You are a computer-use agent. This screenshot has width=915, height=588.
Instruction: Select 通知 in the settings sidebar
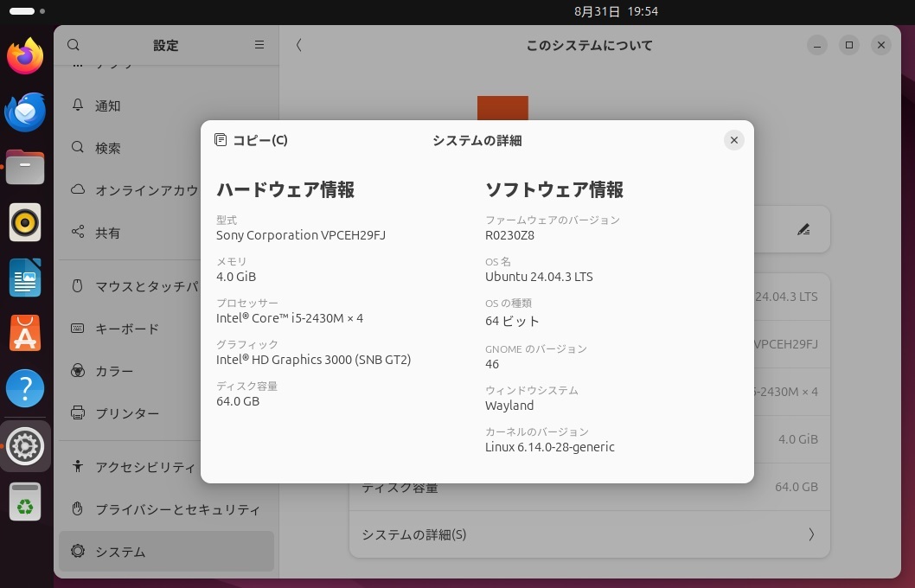[x=166, y=105]
